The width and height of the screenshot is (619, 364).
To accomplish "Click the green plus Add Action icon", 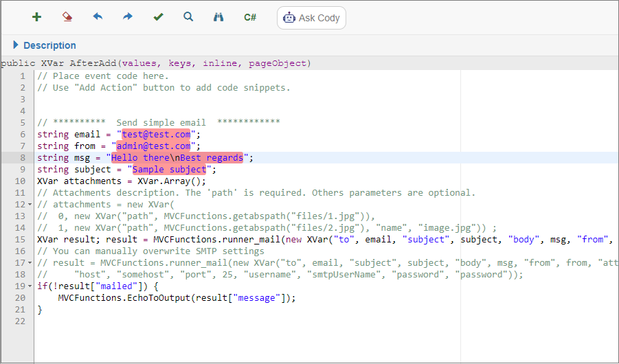I will pos(36,17).
